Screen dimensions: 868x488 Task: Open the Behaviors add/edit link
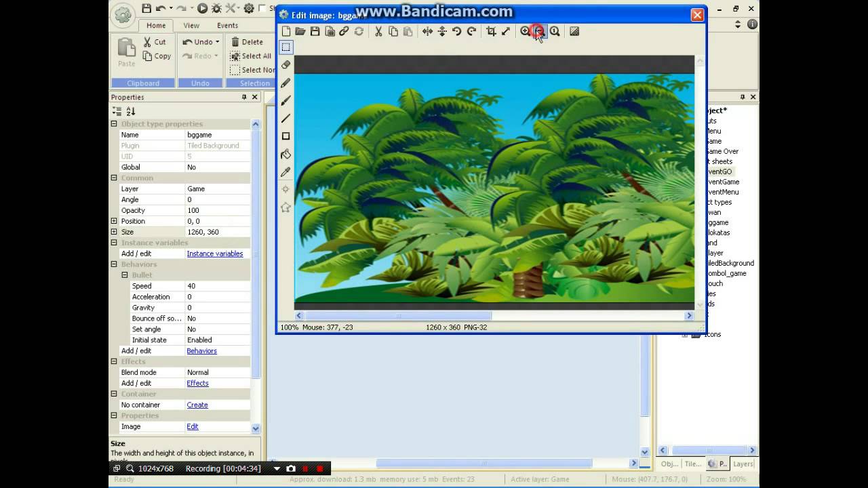tap(202, 351)
